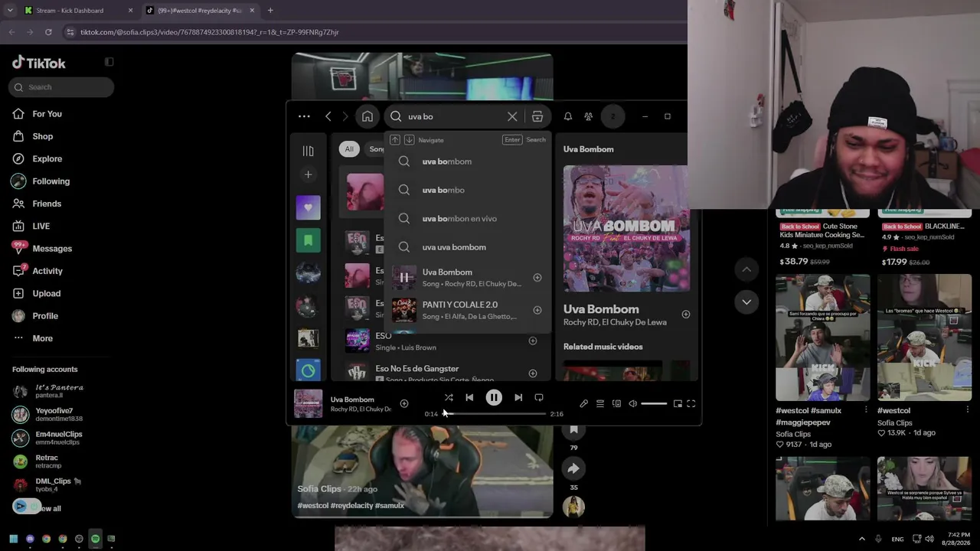980x551 pixels.
Task: Open Windows Start menu
Action: [x=14, y=539]
